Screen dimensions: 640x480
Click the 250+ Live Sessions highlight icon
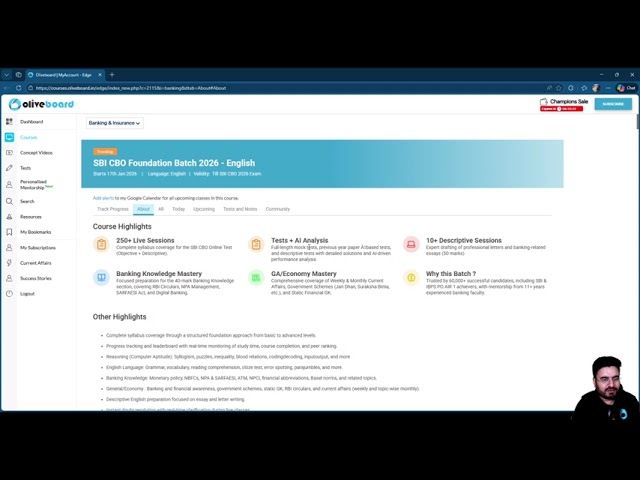pyautogui.click(x=101, y=244)
